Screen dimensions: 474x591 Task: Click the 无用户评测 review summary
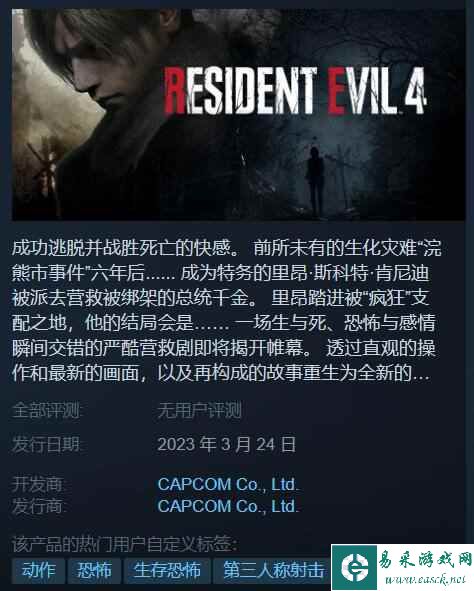[199, 410]
